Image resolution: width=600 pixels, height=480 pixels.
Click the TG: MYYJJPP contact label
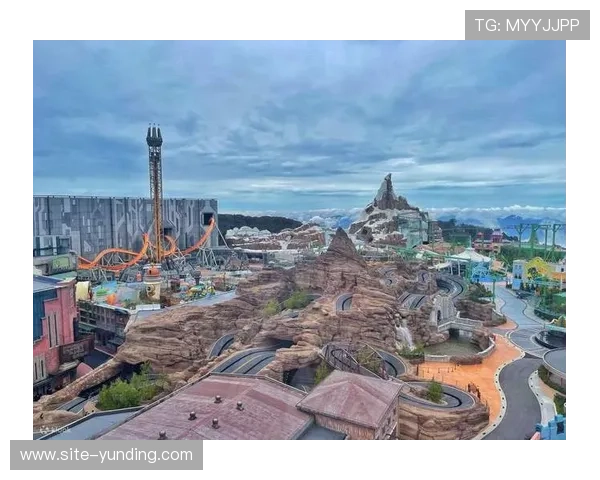pos(526,25)
